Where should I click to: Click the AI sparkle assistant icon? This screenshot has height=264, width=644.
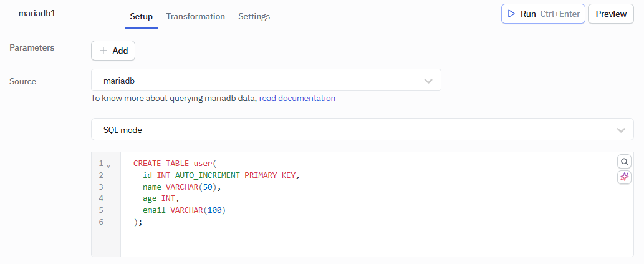click(624, 177)
